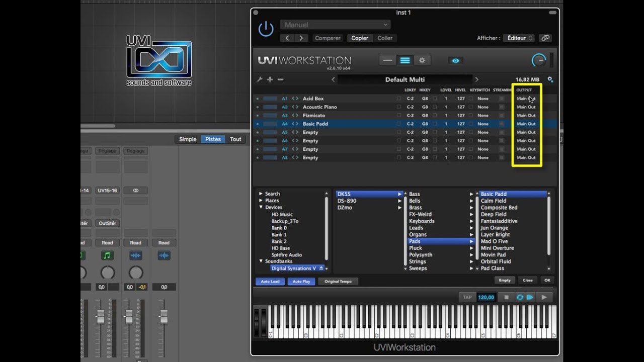Switch to the single-instrument view icon
Screen dimensions: 644x362
387,60
